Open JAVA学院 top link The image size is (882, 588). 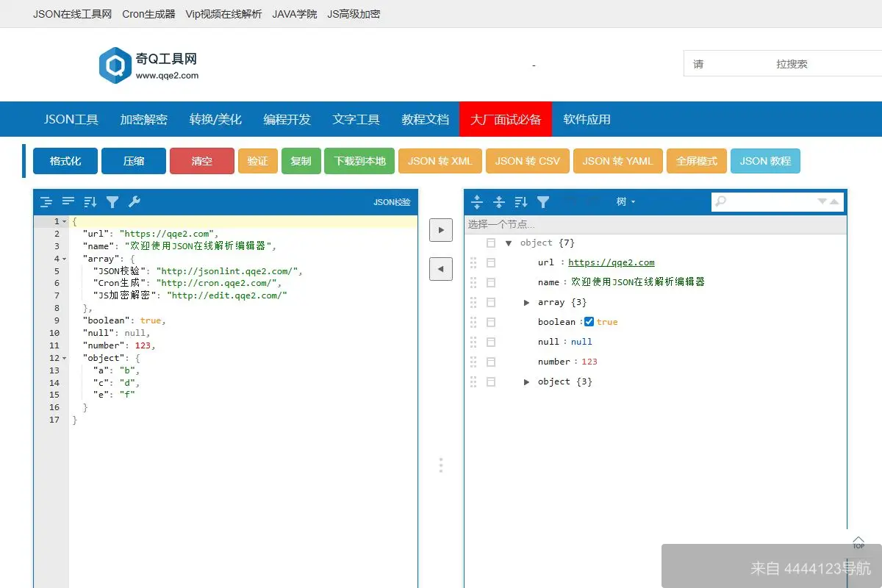(295, 14)
